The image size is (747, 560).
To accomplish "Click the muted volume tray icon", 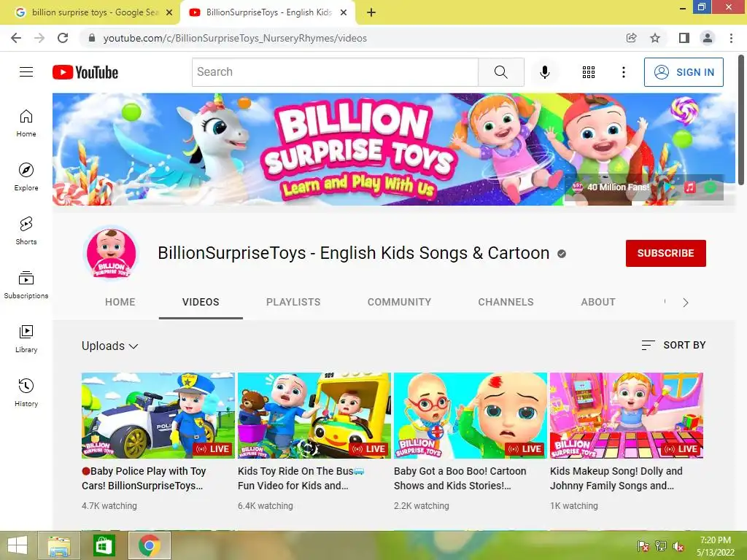I will (678, 546).
